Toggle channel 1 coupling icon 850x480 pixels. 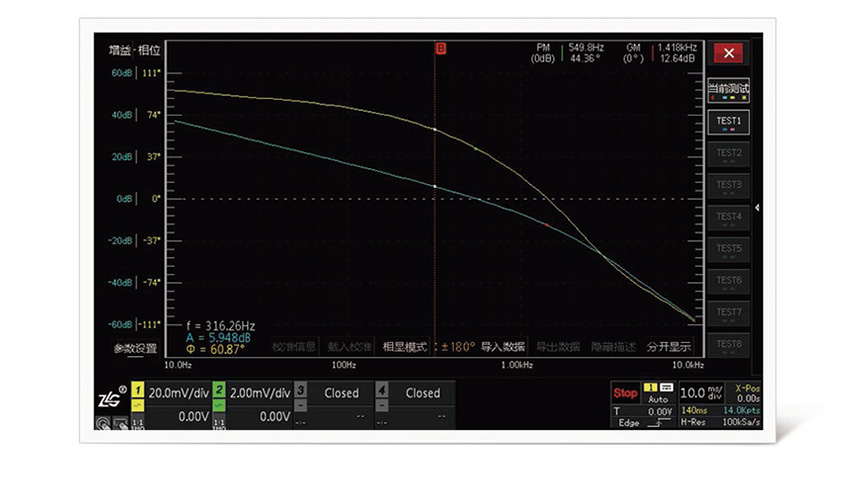click(138, 405)
